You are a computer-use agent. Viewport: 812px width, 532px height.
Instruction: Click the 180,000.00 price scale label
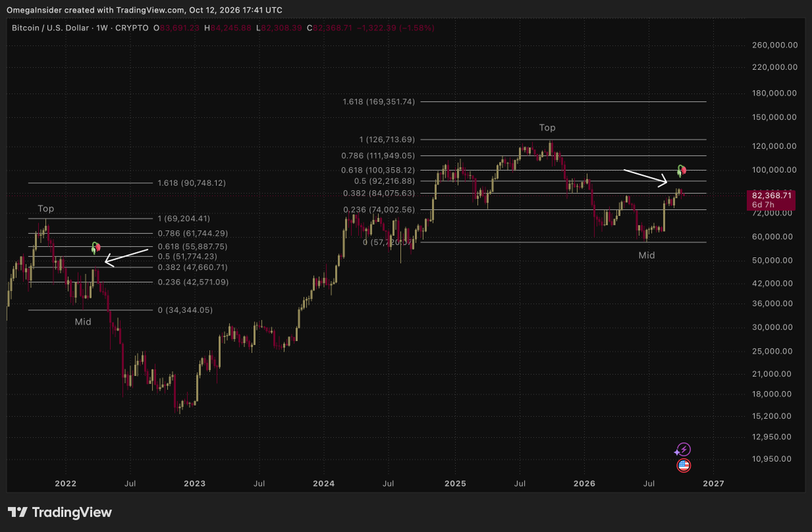[x=775, y=93]
